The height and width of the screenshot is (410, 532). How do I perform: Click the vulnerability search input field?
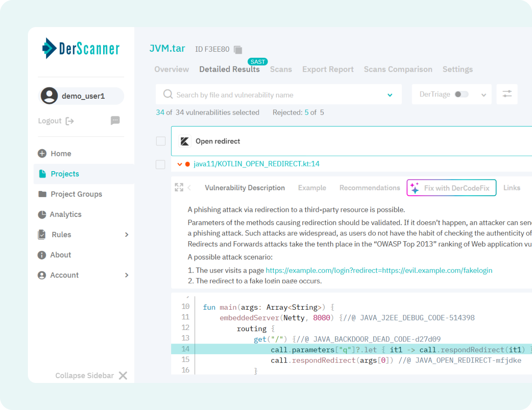[x=259, y=94]
